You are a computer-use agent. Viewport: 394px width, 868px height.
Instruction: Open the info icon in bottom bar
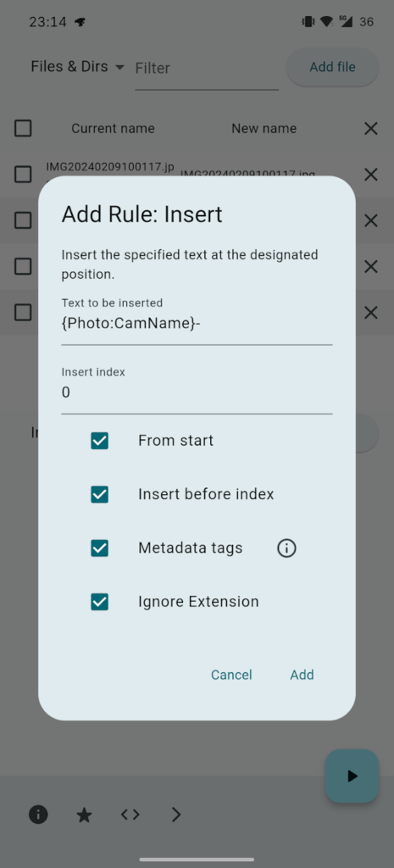click(38, 815)
